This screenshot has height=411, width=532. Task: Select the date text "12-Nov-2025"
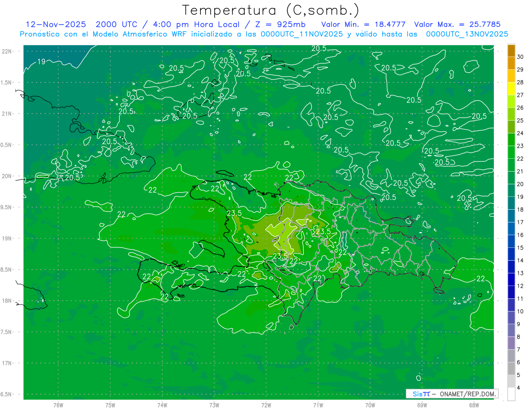coord(56,24)
